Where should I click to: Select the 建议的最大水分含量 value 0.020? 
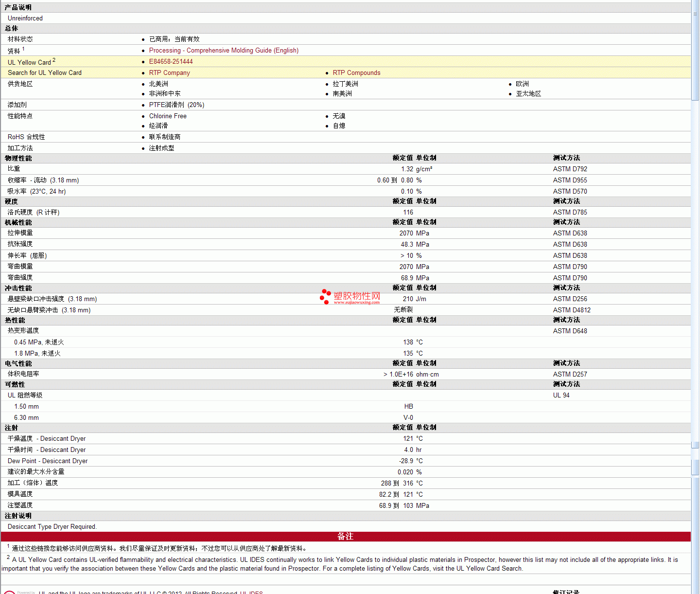click(405, 472)
